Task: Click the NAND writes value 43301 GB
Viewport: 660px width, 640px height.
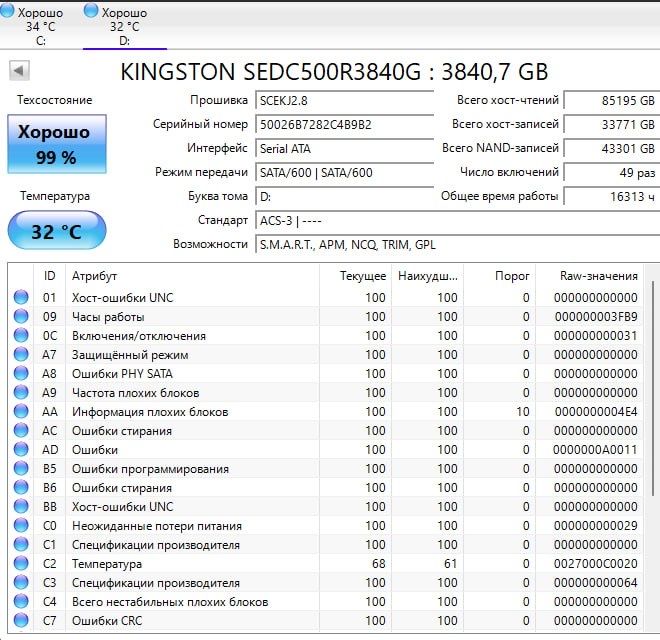Action: 612,149
